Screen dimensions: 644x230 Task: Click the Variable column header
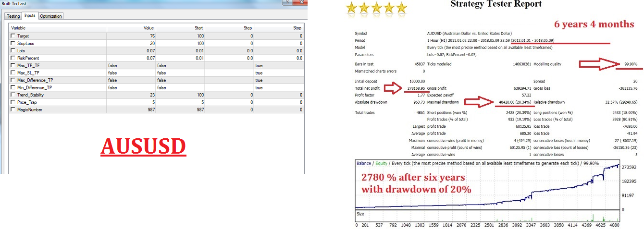(57, 28)
